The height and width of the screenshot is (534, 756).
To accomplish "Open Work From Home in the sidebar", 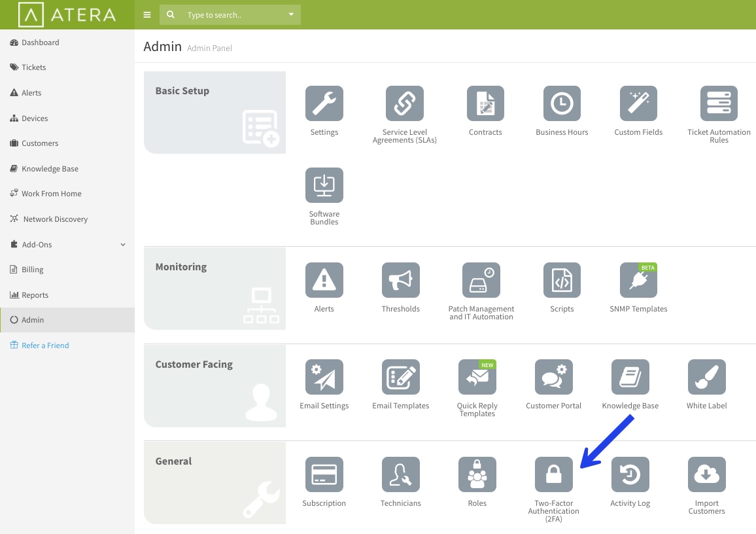I will point(67,194).
